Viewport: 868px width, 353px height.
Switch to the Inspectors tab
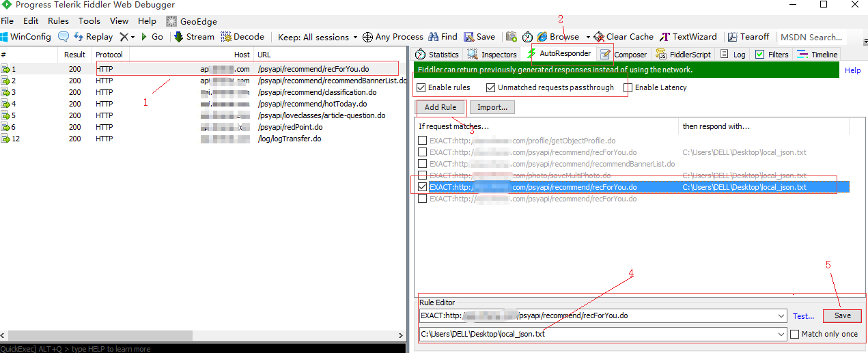492,55
